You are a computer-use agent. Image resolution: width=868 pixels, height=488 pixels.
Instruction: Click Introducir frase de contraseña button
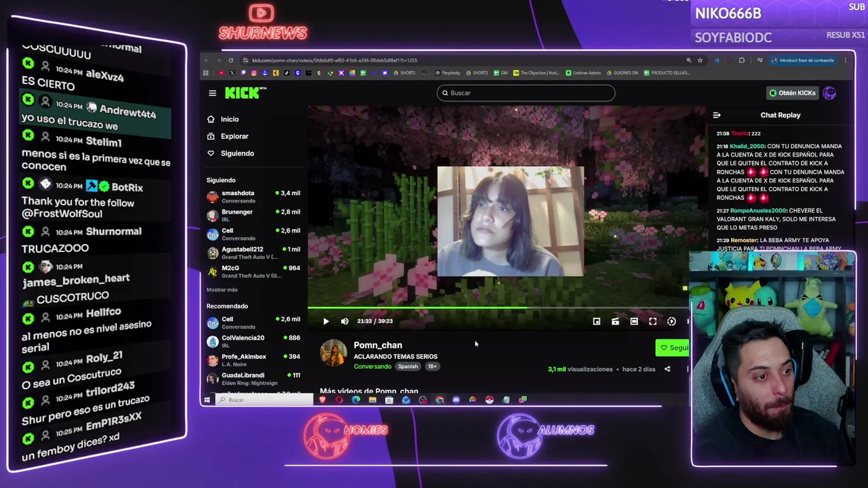[802, 60]
